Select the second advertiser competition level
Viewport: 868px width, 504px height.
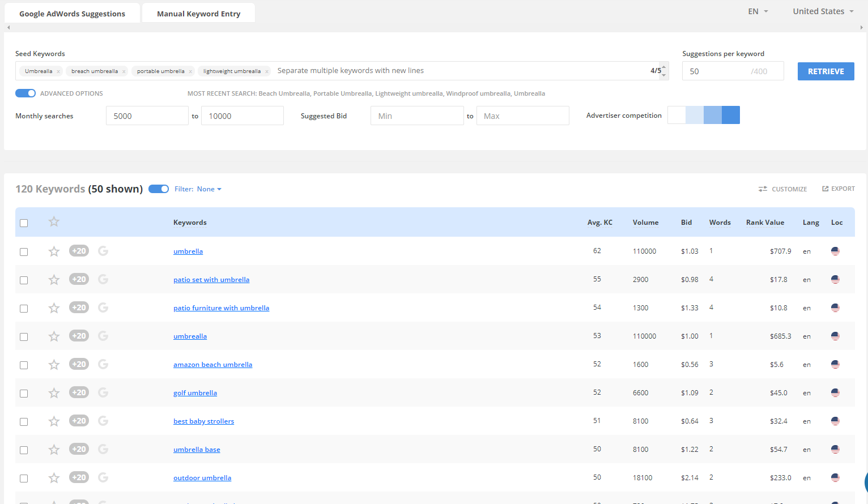pyautogui.click(x=695, y=115)
